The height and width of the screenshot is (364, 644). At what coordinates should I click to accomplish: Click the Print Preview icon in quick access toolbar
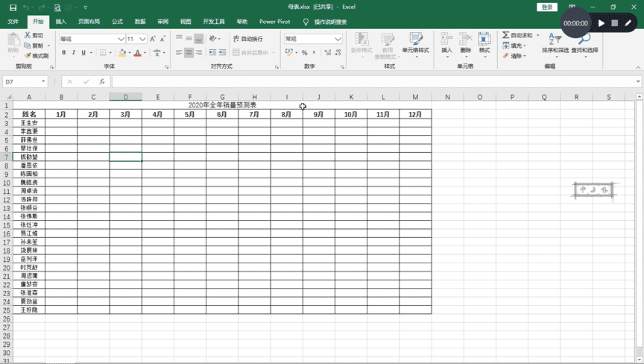pos(57,7)
